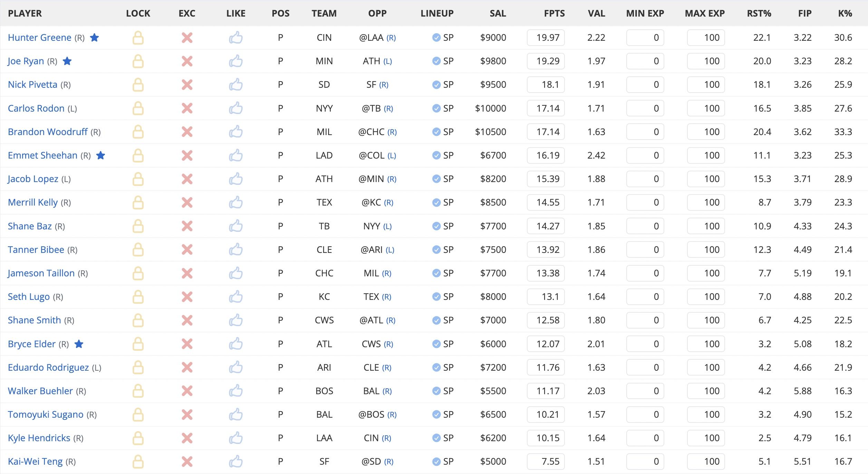Click Brandon Woodruff salary $10500

pos(491,132)
